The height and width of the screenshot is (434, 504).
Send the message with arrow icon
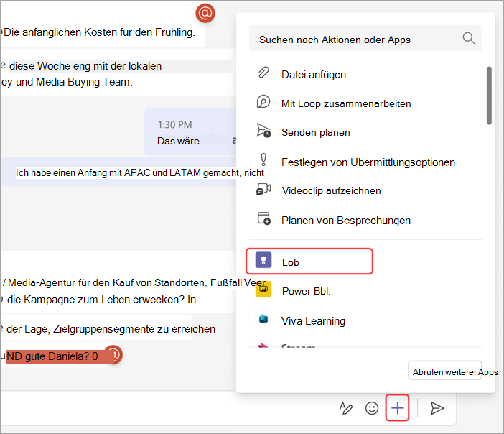437,408
